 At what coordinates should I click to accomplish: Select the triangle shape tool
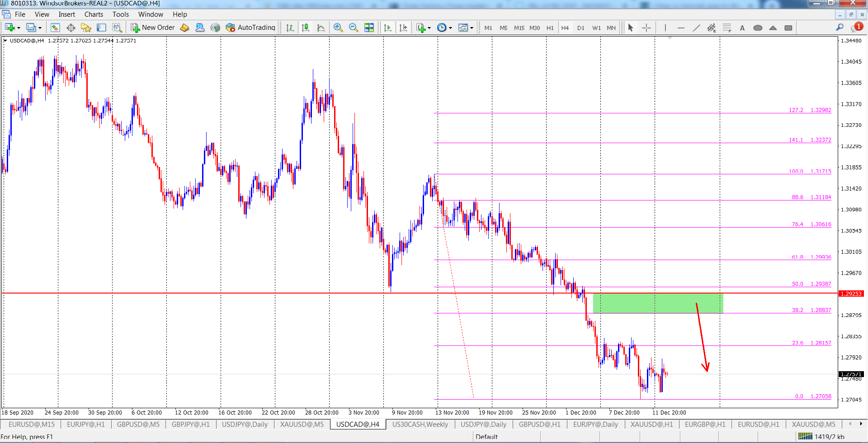[x=773, y=28]
